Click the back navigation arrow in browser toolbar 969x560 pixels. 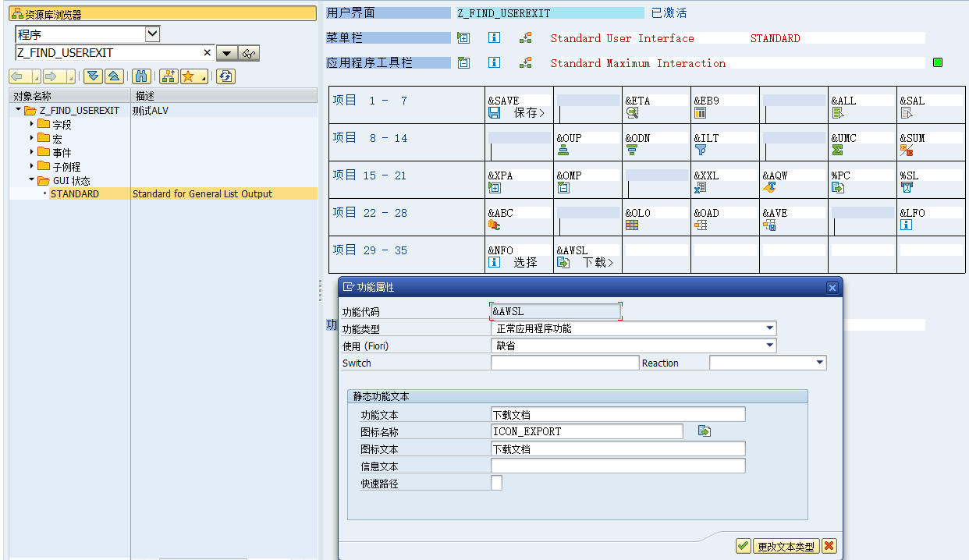(19, 76)
